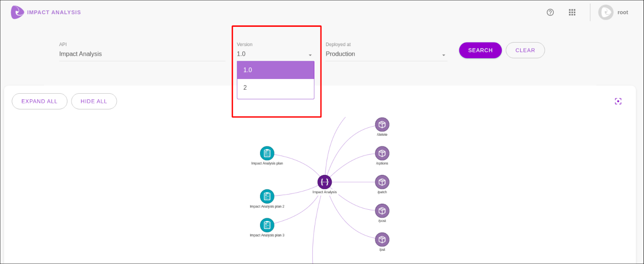Screen dimensions: 644x264
Task: Click the IMPACT ANALYSIS header title
Action: click(54, 12)
